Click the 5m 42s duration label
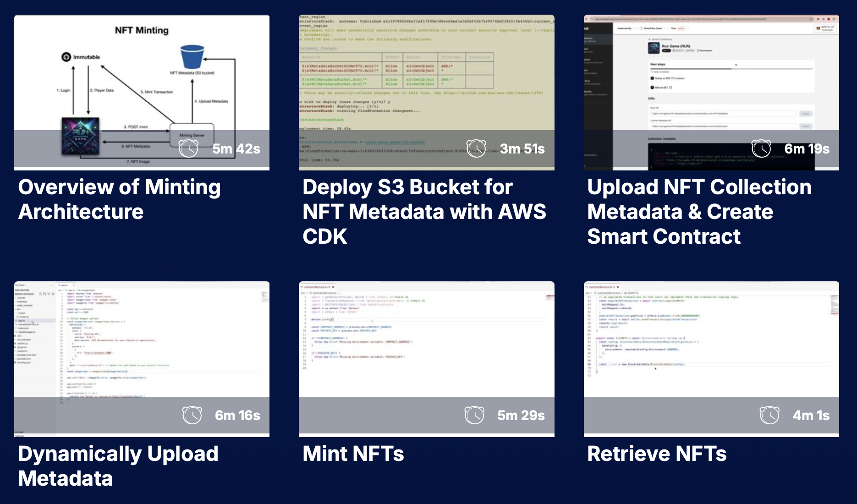The width and height of the screenshot is (857, 504). (x=236, y=149)
